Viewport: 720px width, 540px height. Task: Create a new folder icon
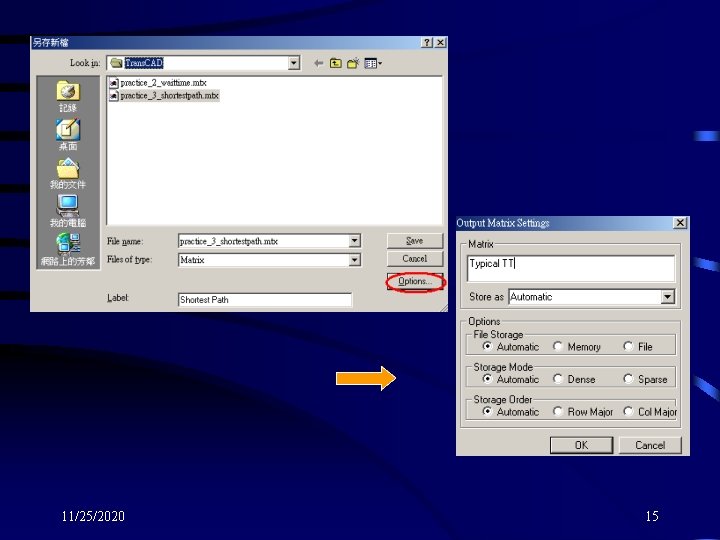click(x=353, y=63)
